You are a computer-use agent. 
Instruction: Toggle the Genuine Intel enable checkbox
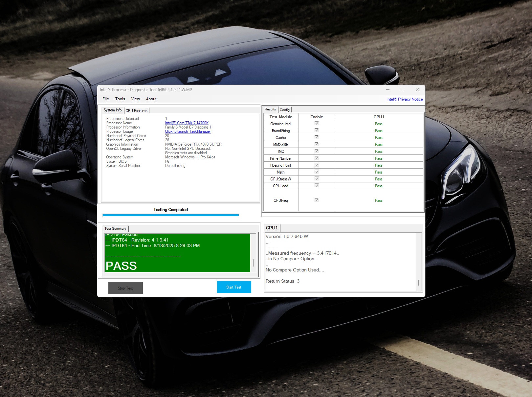tap(317, 124)
